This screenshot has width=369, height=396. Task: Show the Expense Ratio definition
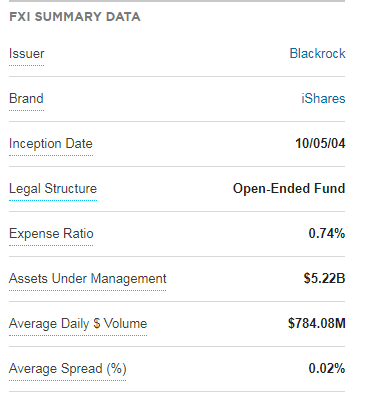(51, 234)
